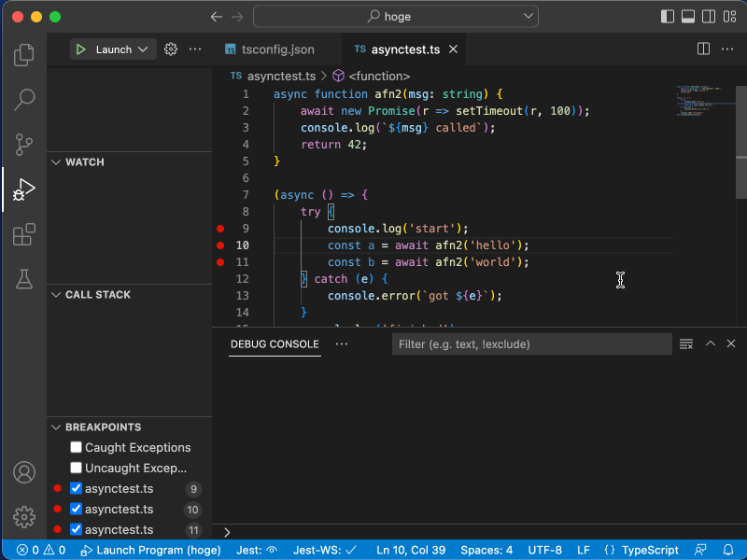Clear the Debug Console output
747x560 pixels.
coord(686,343)
